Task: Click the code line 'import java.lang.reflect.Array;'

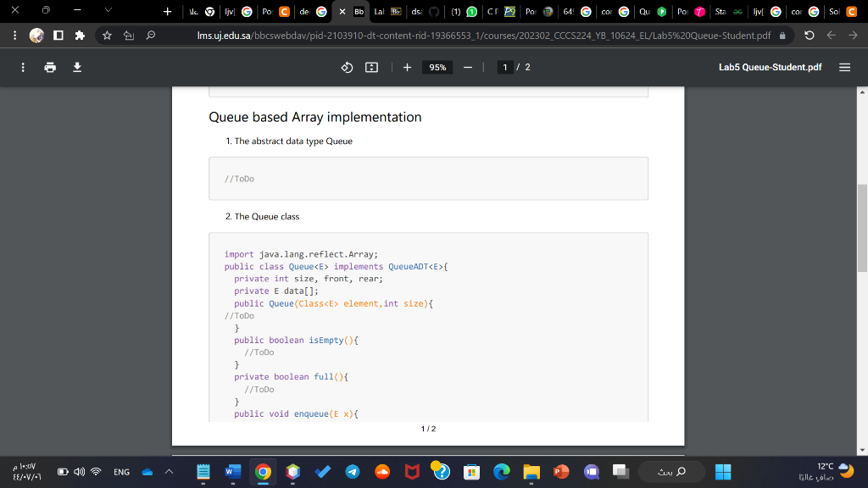Action: point(301,254)
